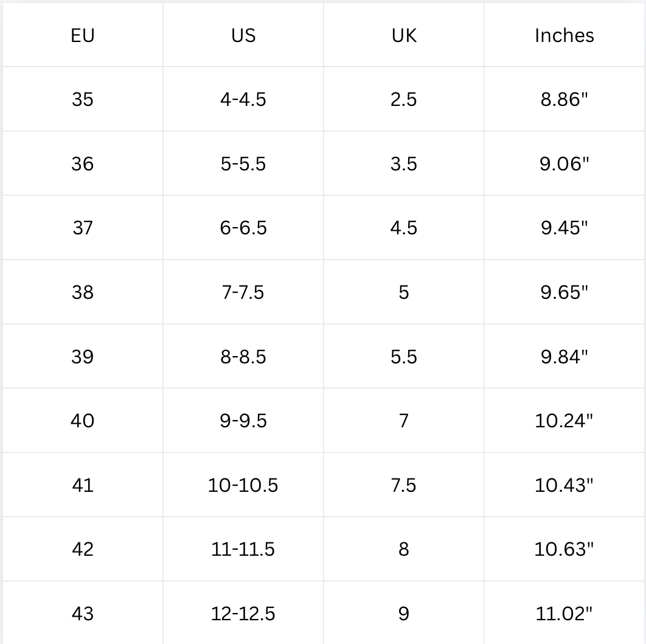
Task: Select US size 12-12.5 cell
Action: (243, 613)
